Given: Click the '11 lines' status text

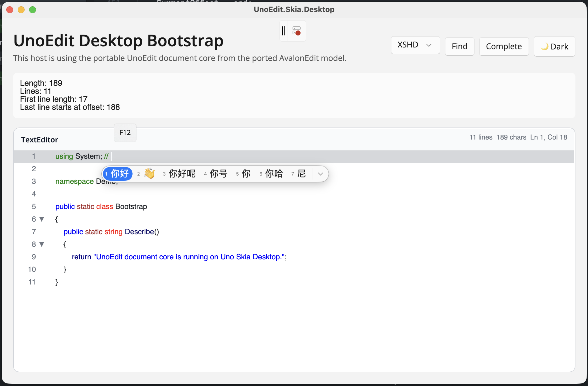Looking at the screenshot, I should coord(481,137).
